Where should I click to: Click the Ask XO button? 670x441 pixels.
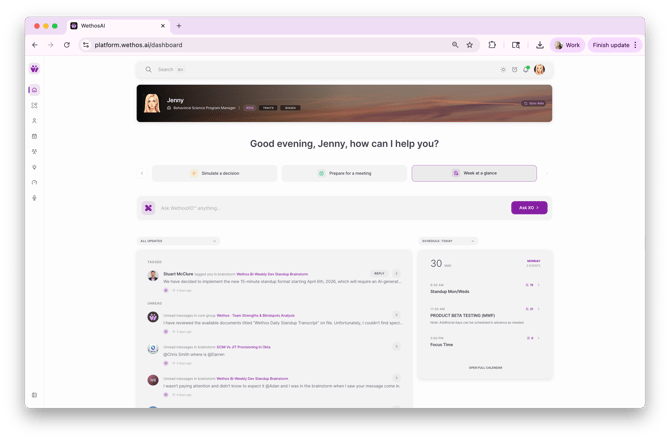click(529, 208)
